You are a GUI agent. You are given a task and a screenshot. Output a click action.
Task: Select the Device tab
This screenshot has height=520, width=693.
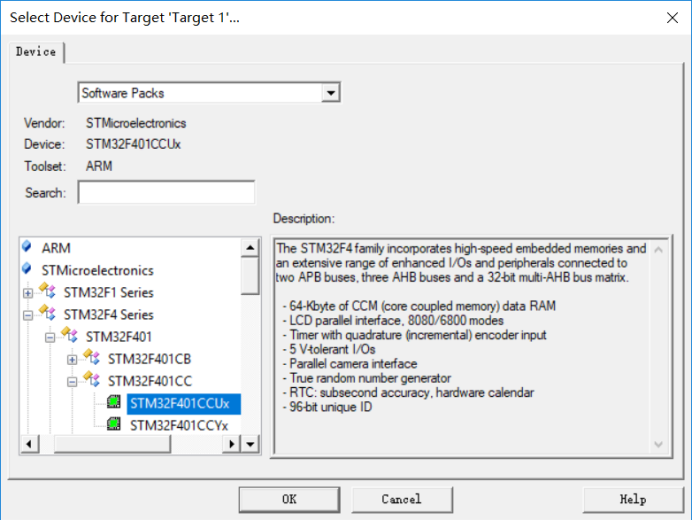[36, 52]
